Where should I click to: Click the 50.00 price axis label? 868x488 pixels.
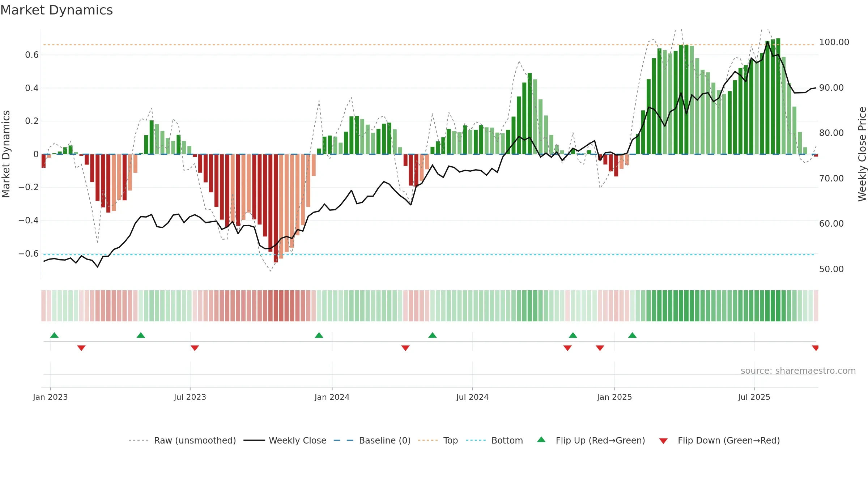(x=831, y=269)
